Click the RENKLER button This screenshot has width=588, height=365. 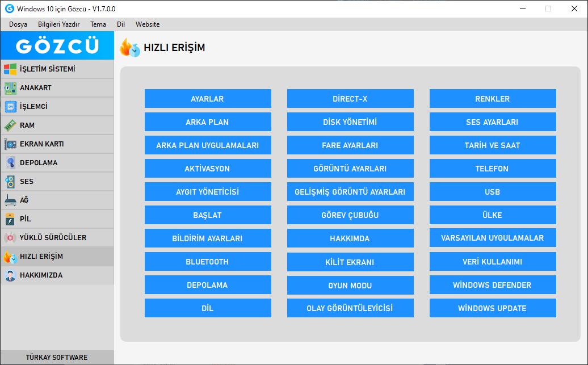[493, 99]
